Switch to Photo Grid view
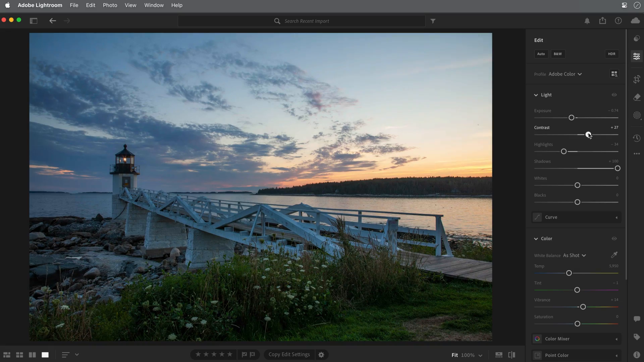The image size is (644, 362). (7, 355)
